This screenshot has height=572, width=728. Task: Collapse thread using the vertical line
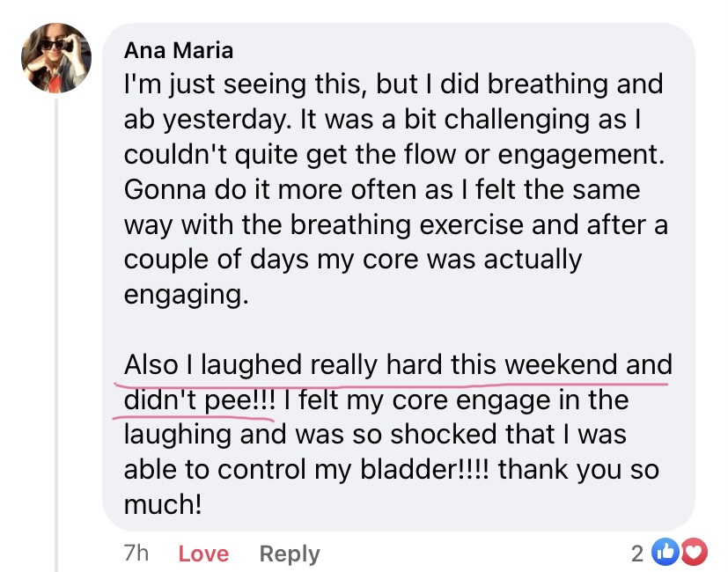[56, 334]
